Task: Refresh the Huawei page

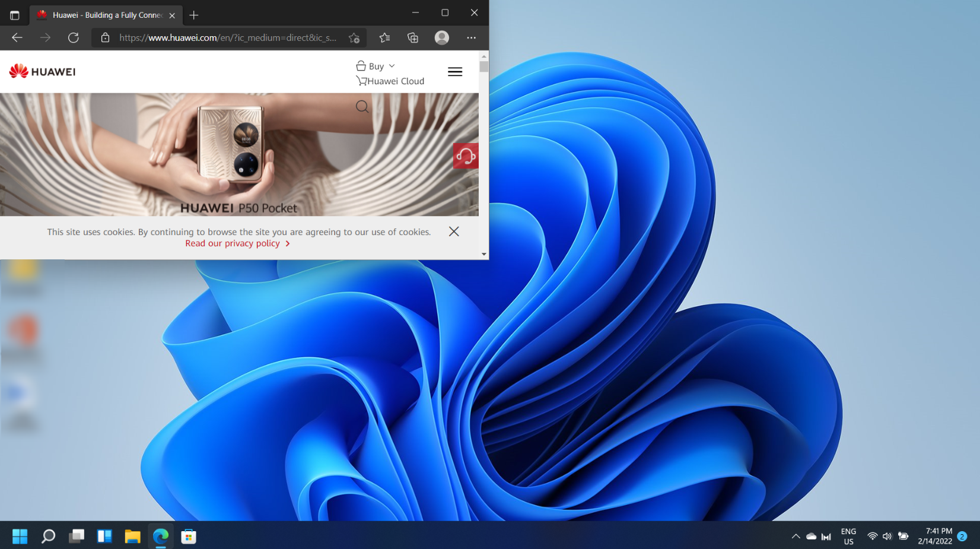Action: [x=74, y=37]
